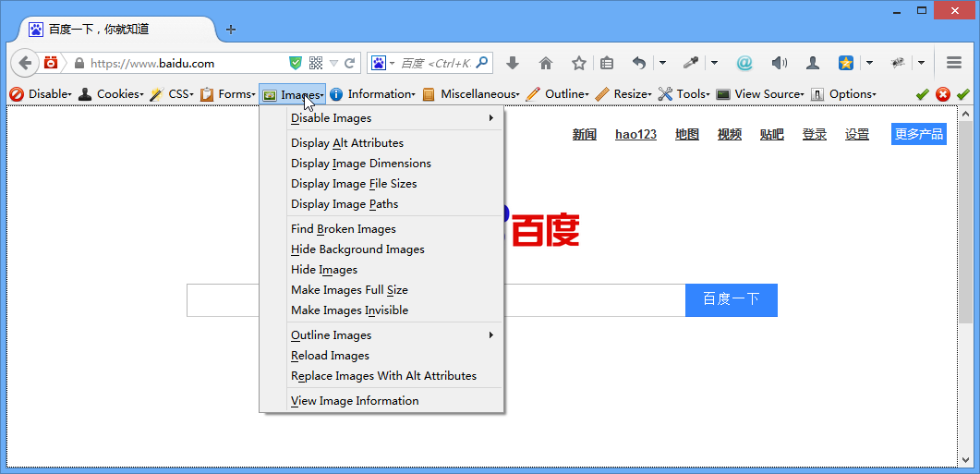Open the Disable toolbar menu
The height and width of the screenshot is (474, 980).
click(42, 94)
